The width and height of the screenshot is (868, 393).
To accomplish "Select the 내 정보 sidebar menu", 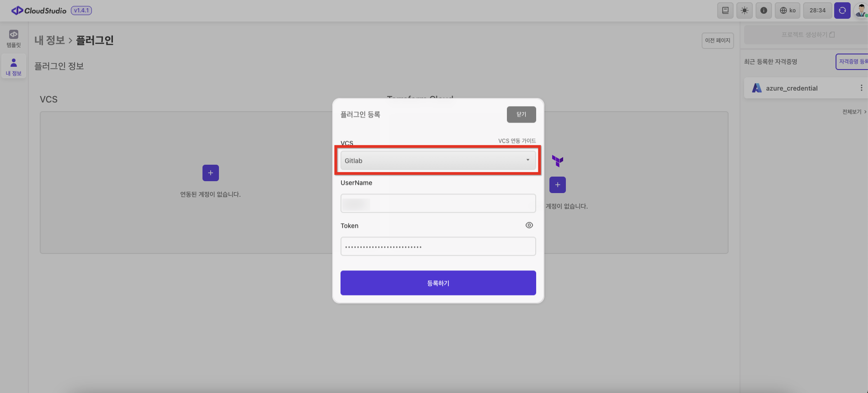I will 14,67.
